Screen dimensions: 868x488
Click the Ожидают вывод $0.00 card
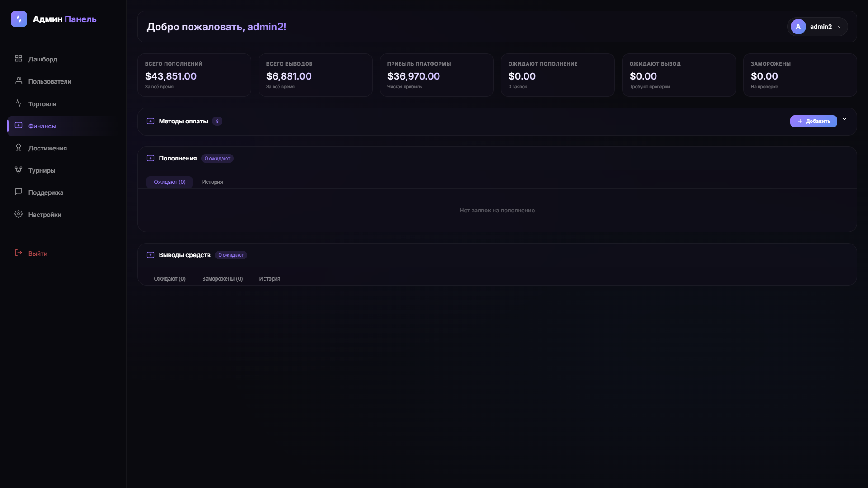pos(679,75)
